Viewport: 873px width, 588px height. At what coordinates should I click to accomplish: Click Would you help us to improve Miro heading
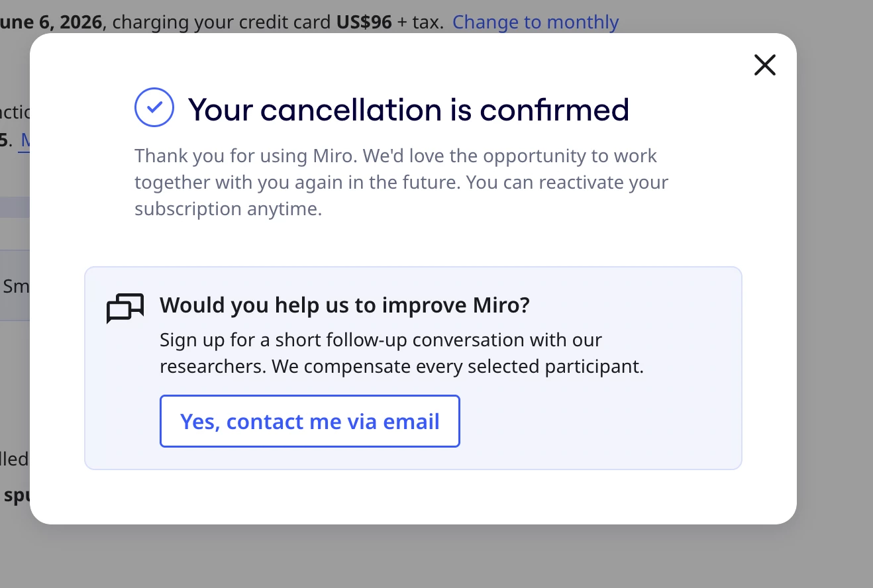(344, 305)
